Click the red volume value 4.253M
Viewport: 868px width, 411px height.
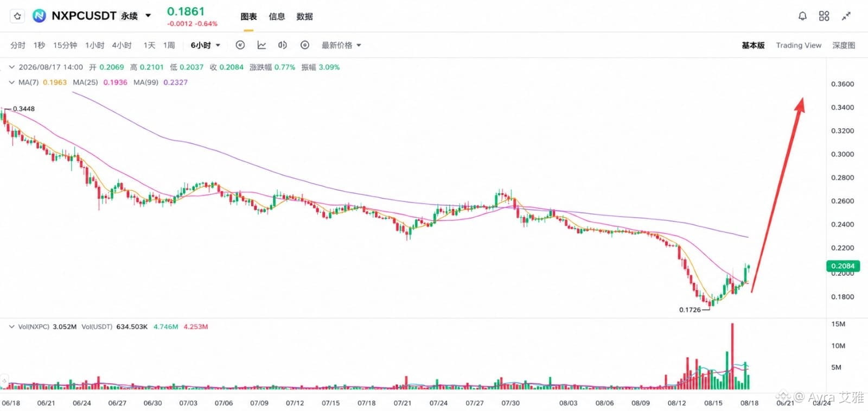(196, 327)
